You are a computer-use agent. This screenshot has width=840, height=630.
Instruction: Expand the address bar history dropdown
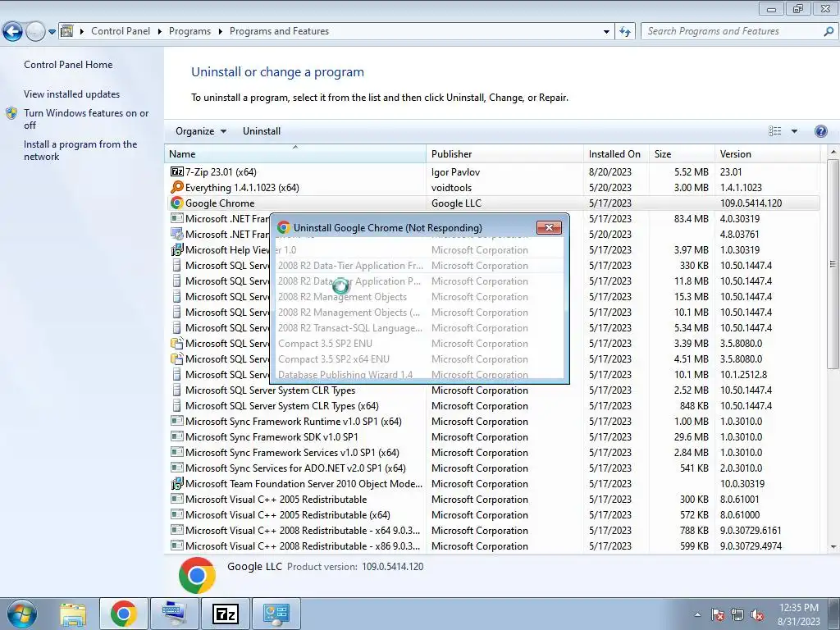coord(606,32)
